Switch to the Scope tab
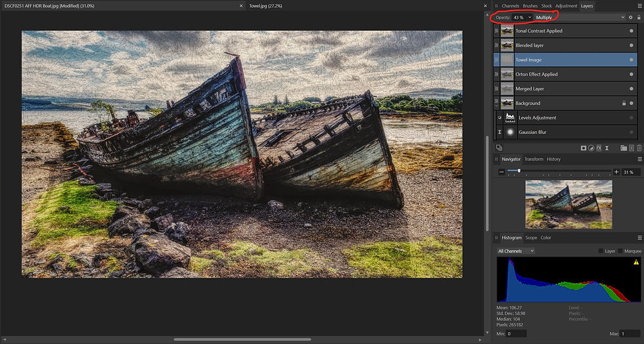The height and width of the screenshot is (344, 644). (x=531, y=238)
